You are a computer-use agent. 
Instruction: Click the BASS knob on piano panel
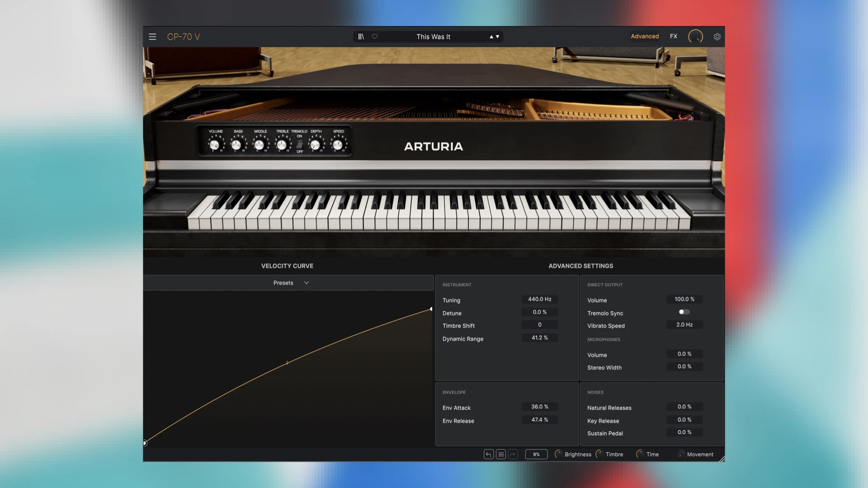pyautogui.click(x=236, y=145)
